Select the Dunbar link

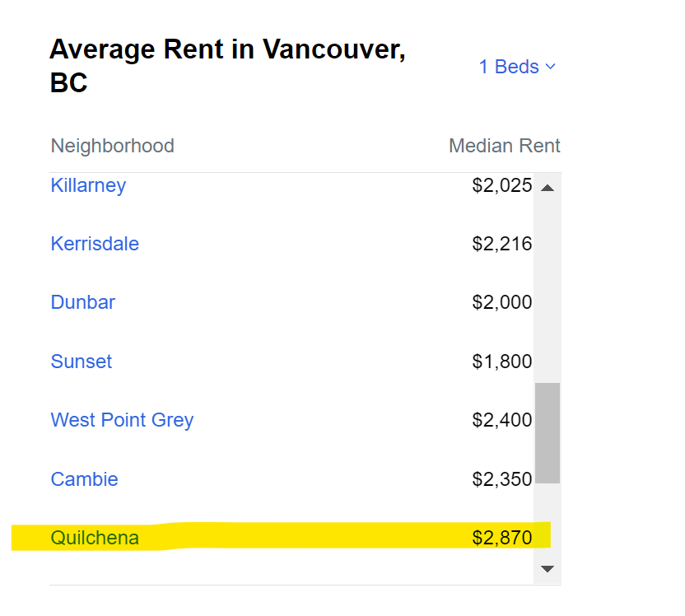(83, 302)
